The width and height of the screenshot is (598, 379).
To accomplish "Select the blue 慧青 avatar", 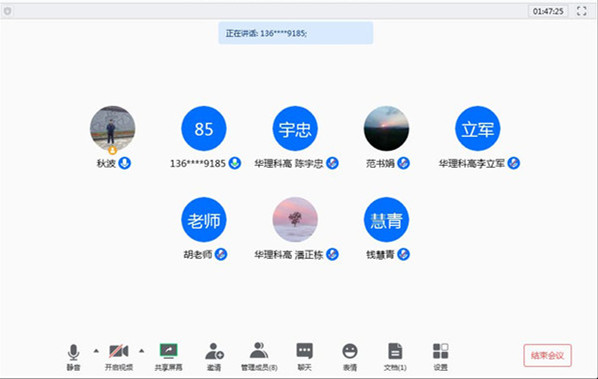I will 386,220.
